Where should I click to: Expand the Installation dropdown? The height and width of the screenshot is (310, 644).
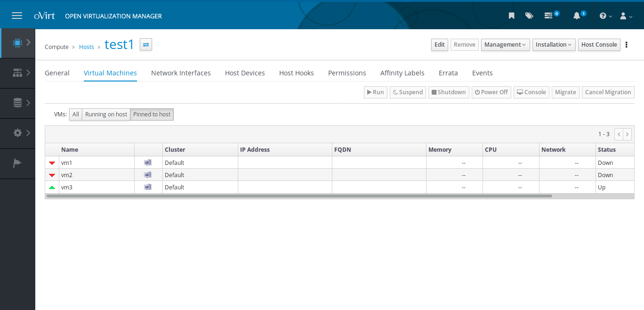554,45
